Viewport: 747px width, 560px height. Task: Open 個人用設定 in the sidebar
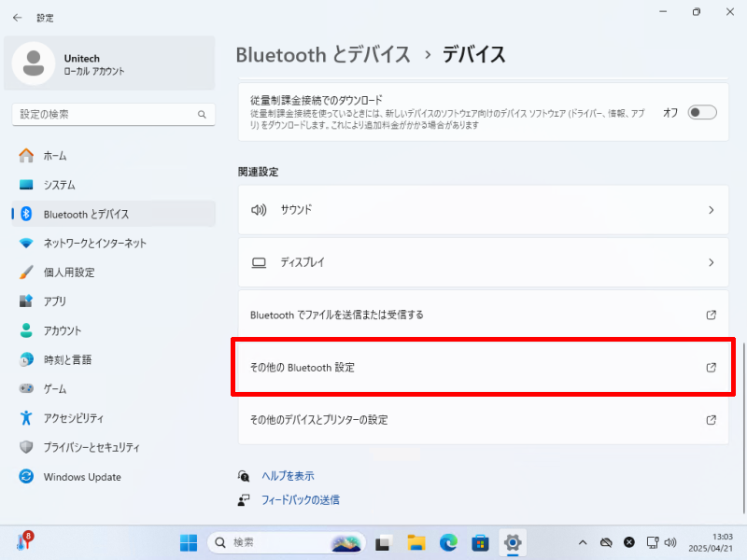113,272
